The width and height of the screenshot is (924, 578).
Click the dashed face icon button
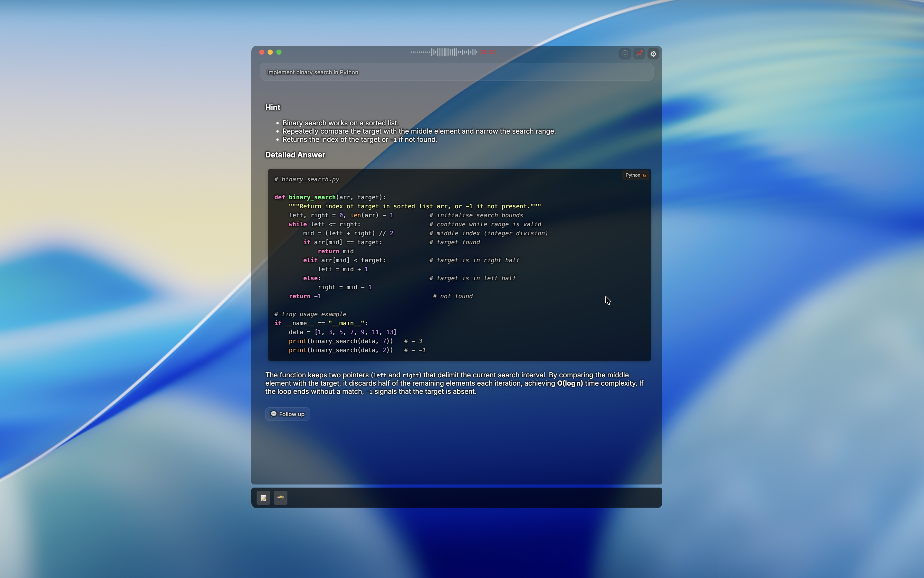[625, 53]
